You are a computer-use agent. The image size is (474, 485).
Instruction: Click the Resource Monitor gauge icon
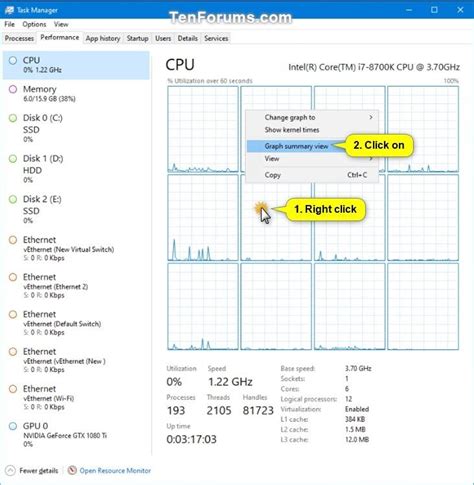tap(72, 470)
